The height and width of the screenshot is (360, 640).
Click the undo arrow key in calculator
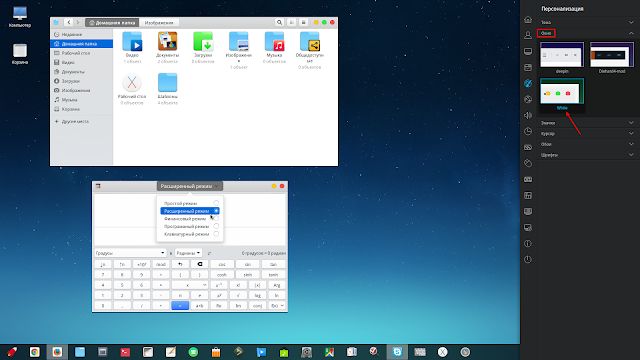pyautogui.click(x=180, y=264)
